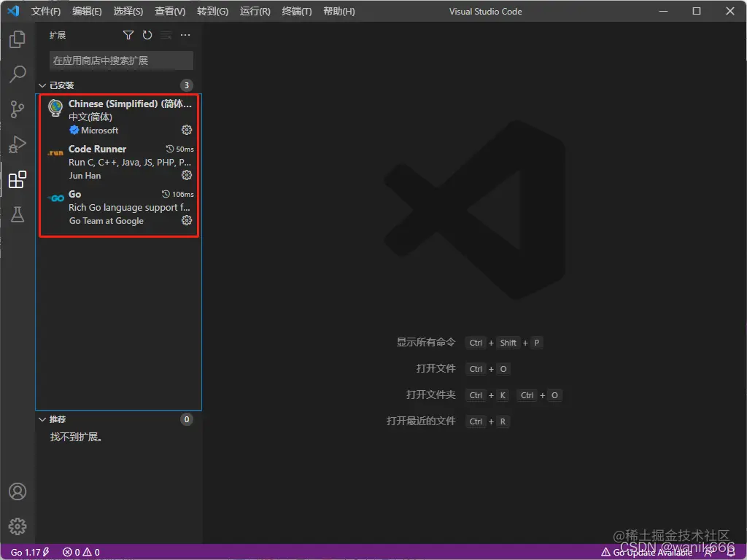Open manage gear for Code Runner extension

[187, 175]
